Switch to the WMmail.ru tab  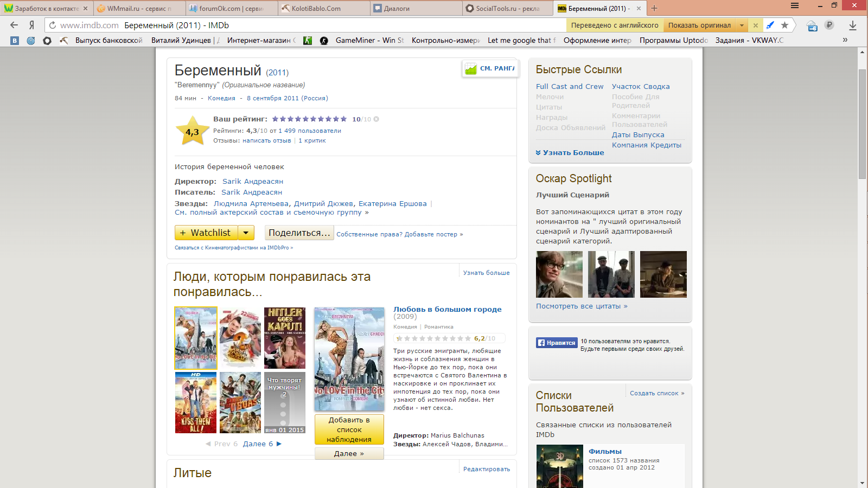139,8
